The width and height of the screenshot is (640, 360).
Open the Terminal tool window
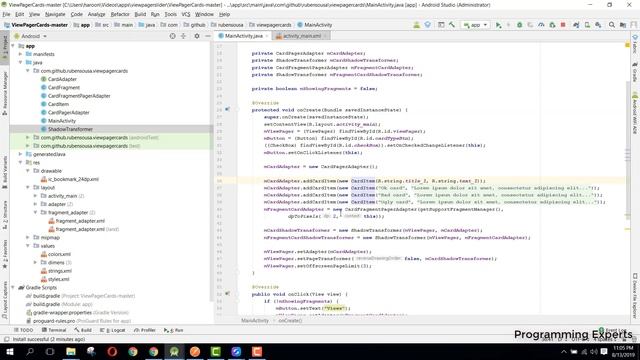54,330
